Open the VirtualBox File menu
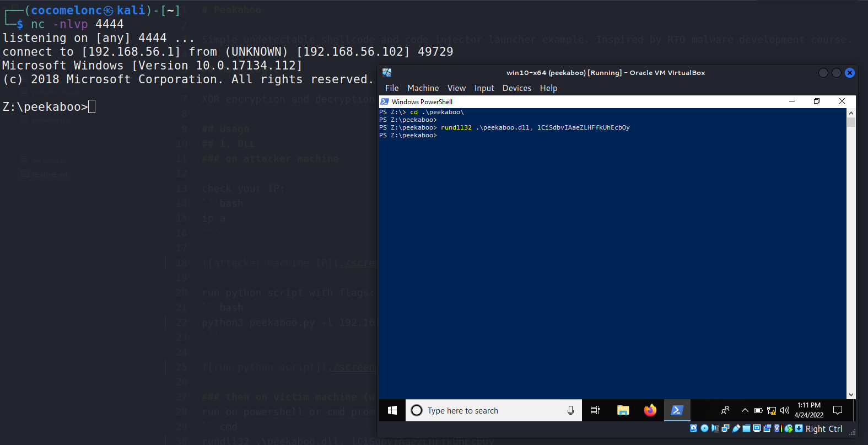868x445 pixels. (x=392, y=88)
